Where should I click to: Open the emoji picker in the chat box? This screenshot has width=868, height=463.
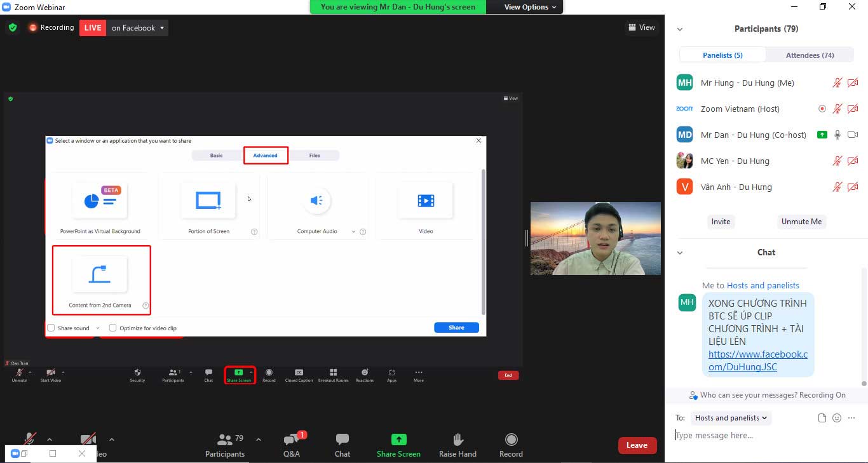836,418
